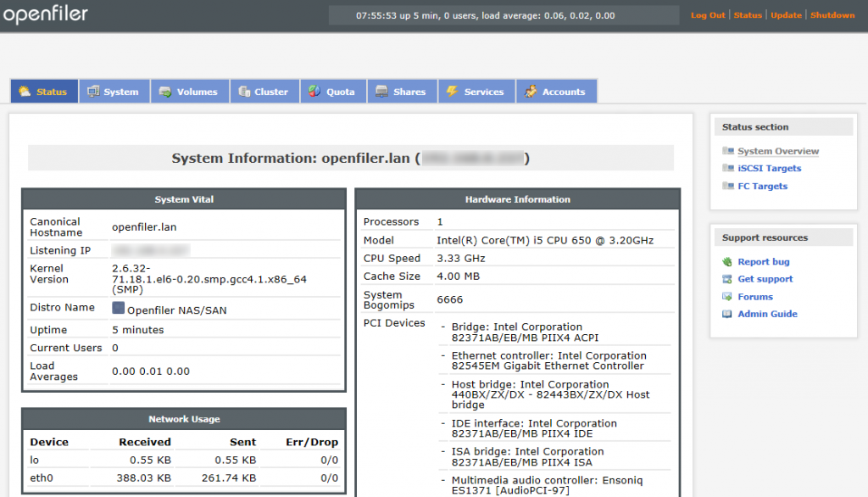Click the System Vital panel header
The width and height of the screenshot is (868, 497).
(x=184, y=199)
